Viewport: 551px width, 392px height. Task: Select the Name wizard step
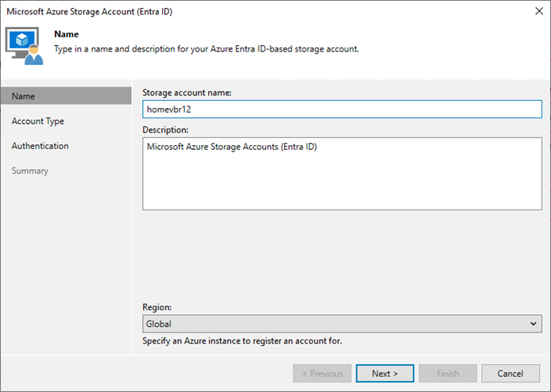coord(66,96)
